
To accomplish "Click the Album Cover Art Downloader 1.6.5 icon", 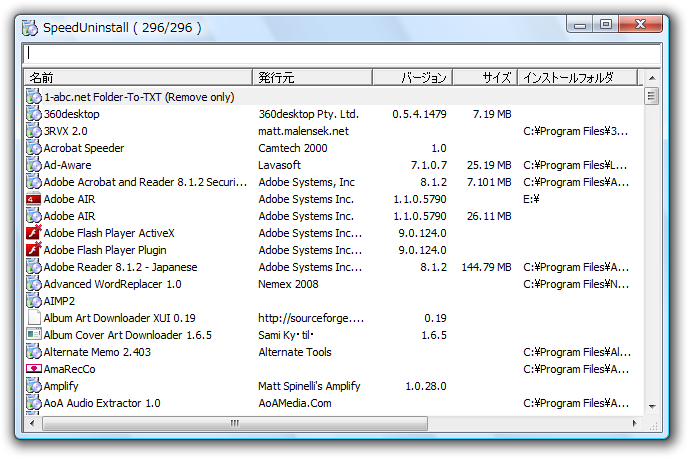I will pyautogui.click(x=34, y=335).
